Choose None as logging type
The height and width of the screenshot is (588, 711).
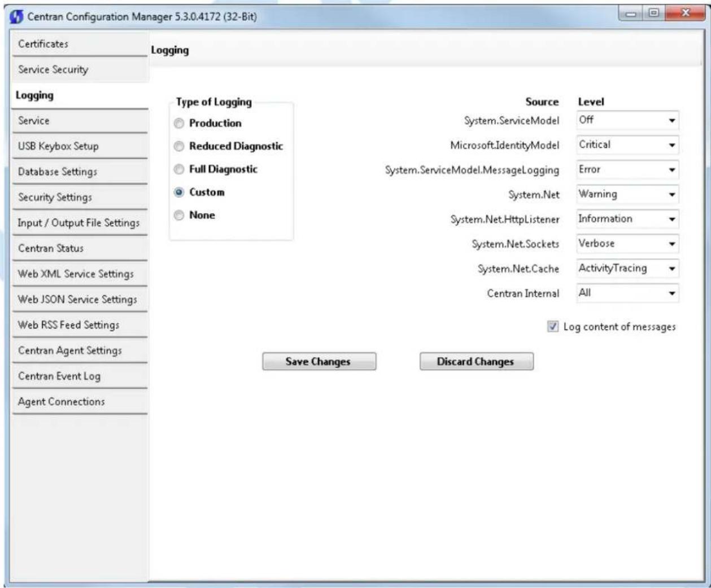[x=179, y=216]
